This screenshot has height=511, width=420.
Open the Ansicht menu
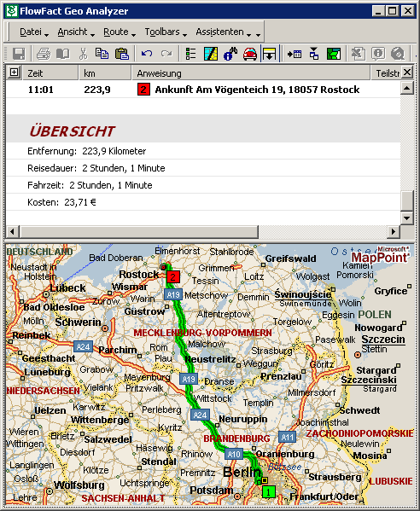click(x=76, y=32)
